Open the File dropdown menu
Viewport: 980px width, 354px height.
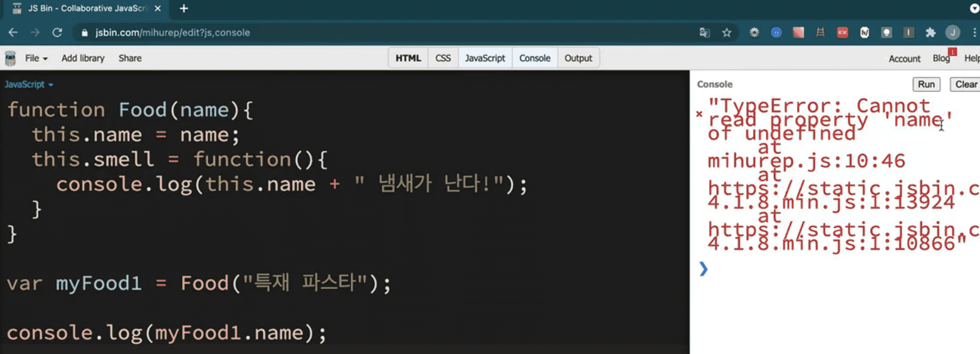[36, 58]
